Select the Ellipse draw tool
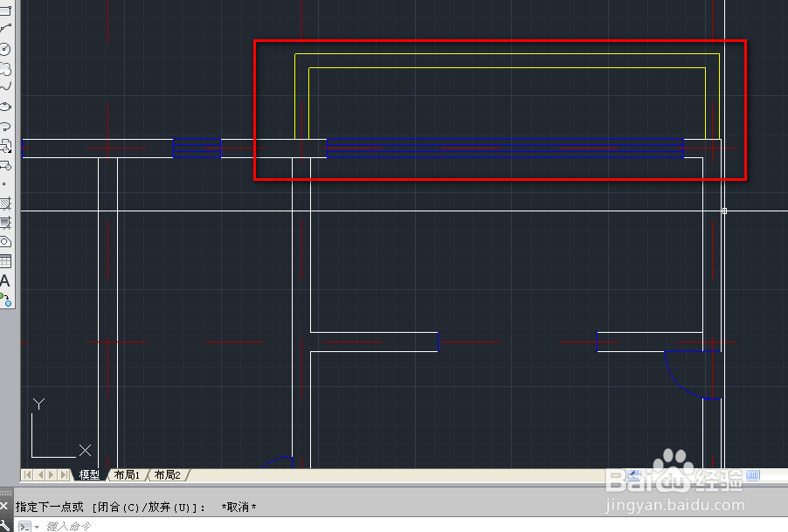Viewport: 788px width, 532px height. (5, 107)
